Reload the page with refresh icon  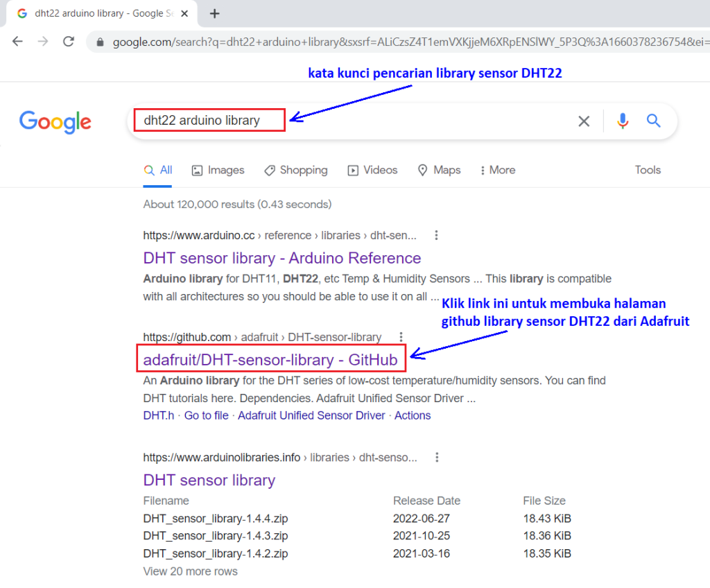pos(68,42)
